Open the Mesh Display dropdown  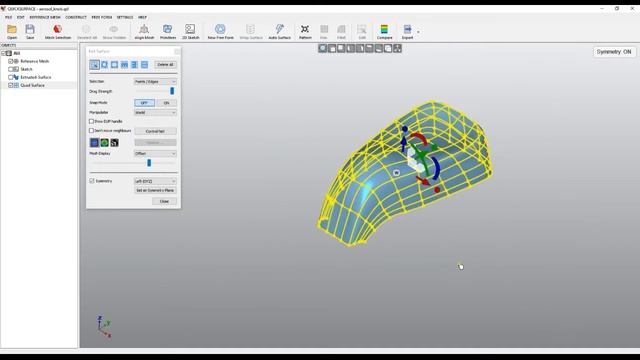[155, 153]
